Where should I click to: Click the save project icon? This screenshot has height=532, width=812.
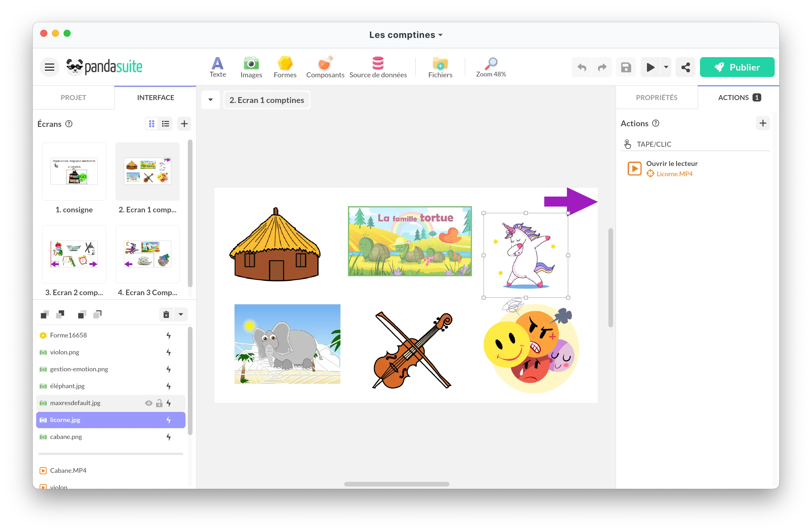[x=626, y=67]
